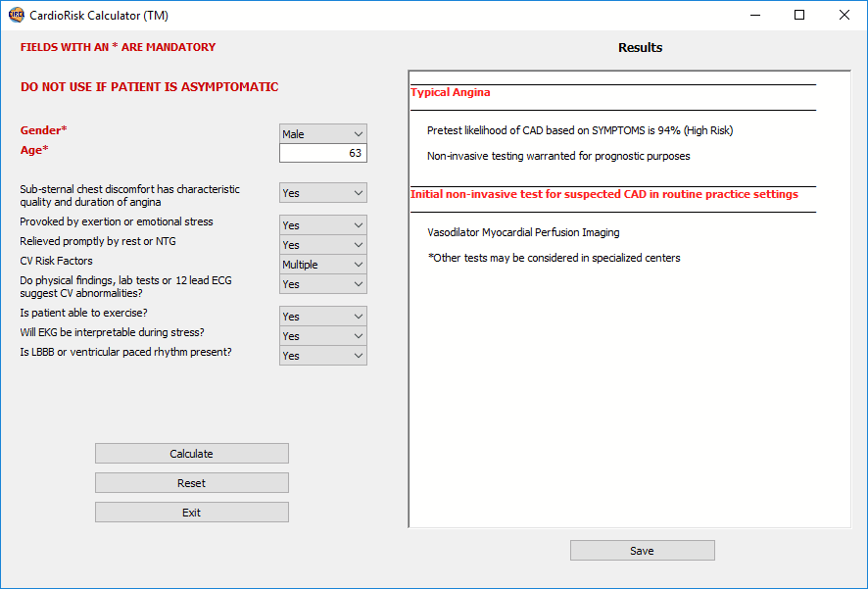Click the Age input field showing 63
868x589 pixels.
pos(323,153)
